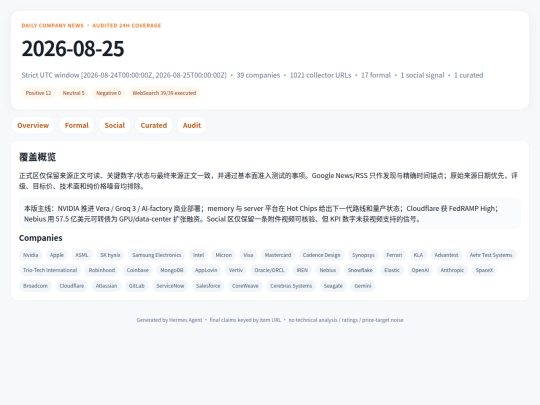The image size is (540, 405).
Task: Click the '1021 collector URLs' text
Action: pos(320,75)
